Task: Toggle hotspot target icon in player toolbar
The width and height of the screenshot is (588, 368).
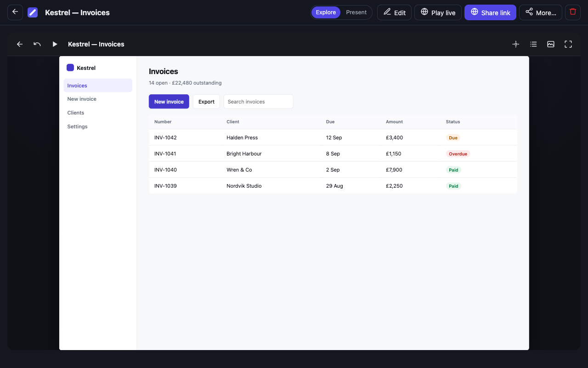Action: click(x=516, y=44)
